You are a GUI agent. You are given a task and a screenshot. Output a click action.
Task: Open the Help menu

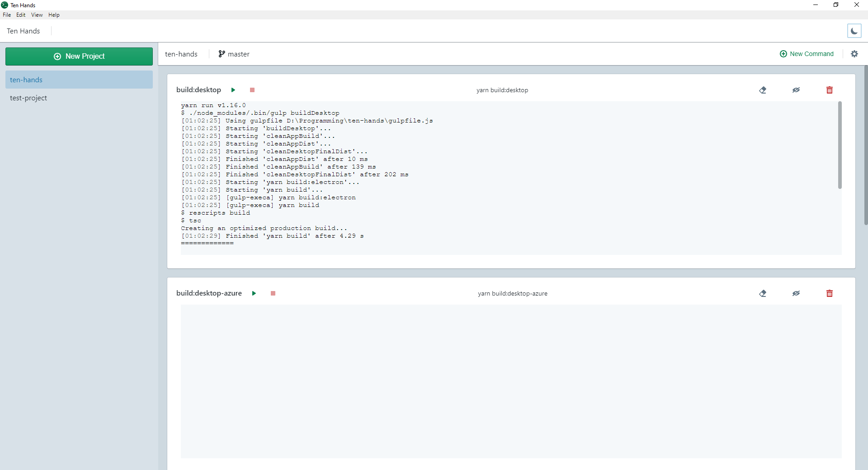click(x=54, y=15)
